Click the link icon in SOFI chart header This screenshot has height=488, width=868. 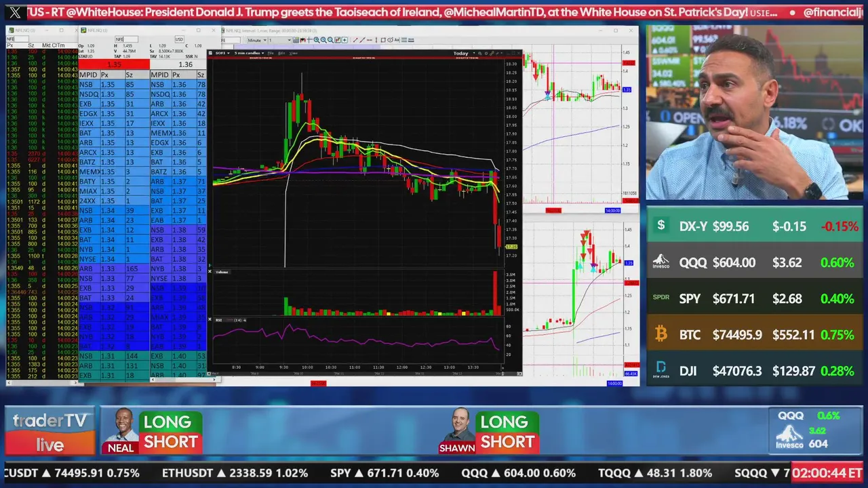point(492,53)
